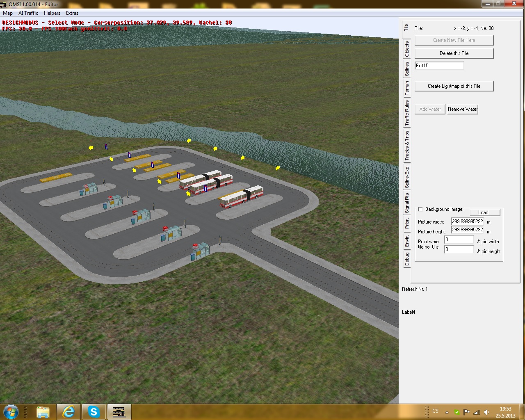Click Create Lightmap of this Tile
Image resolution: width=525 pixels, height=420 pixels.
[454, 86]
